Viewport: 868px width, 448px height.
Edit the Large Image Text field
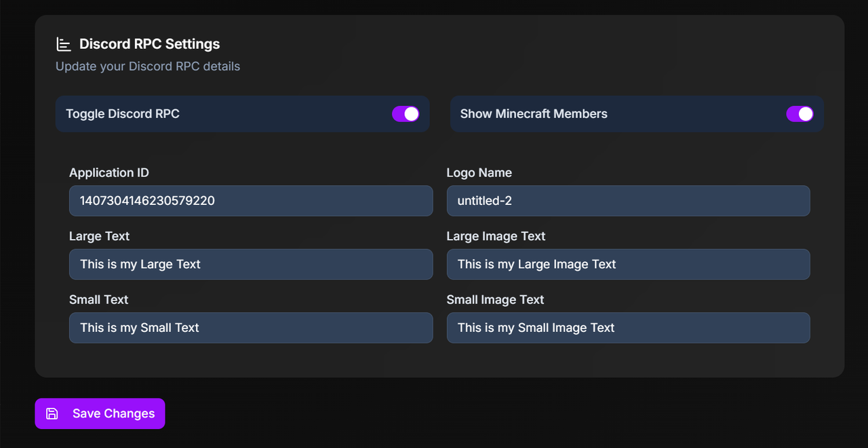(x=628, y=264)
